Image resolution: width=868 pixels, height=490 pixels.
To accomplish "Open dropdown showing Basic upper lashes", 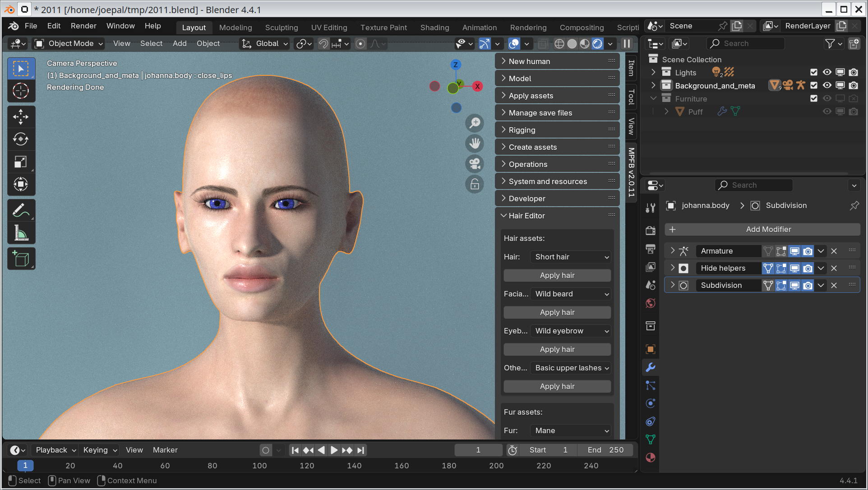I will click(x=571, y=368).
